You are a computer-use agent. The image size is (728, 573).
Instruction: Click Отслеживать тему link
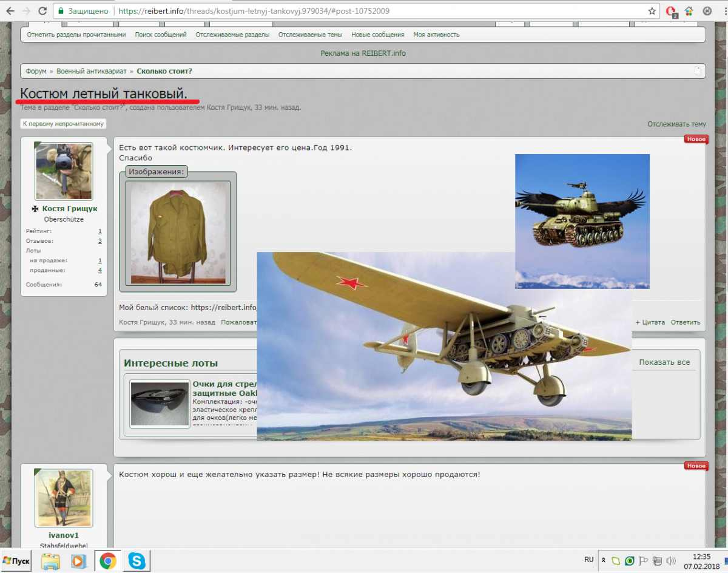point(676,124)
